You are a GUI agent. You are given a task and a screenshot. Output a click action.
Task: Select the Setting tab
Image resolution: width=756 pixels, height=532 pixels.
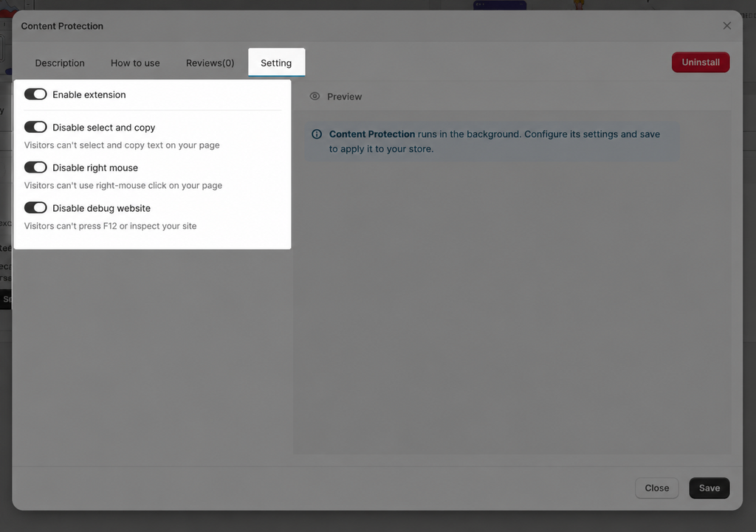(x=276, y=63)
